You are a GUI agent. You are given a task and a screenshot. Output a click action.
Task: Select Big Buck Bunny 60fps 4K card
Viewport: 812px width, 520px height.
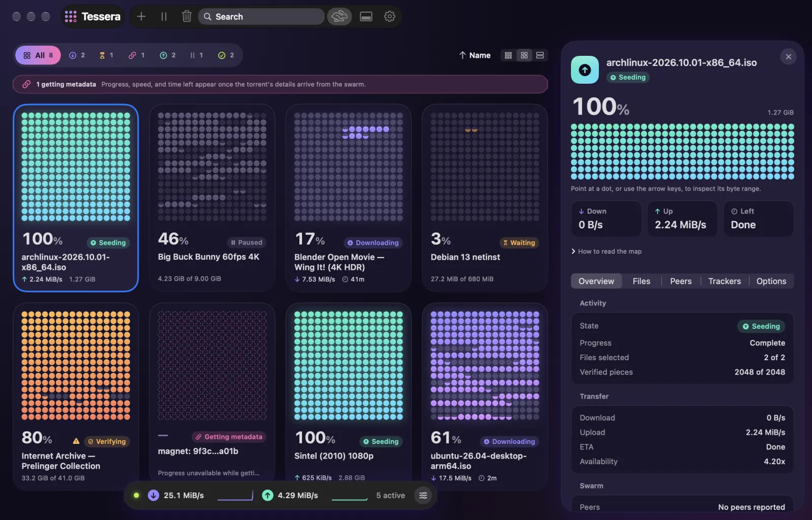click(212, 198)
